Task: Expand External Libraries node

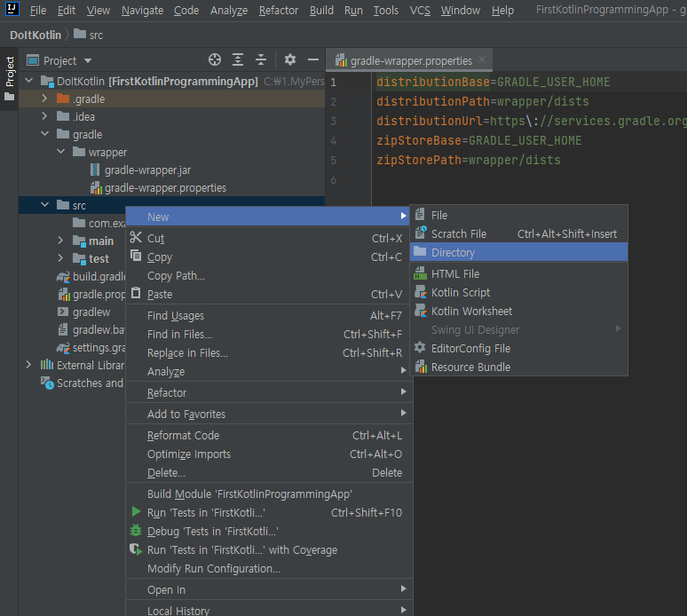Action: (29, 365)
